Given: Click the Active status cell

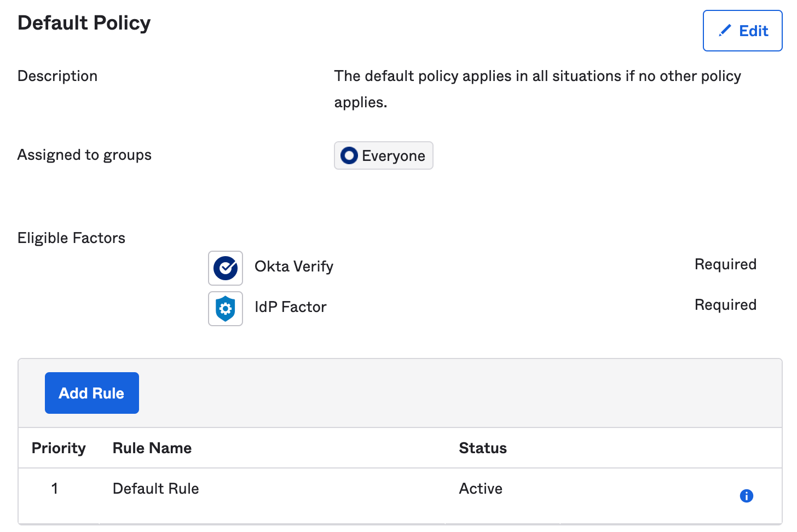Looking at the screenshot, I should [x=481, y=489].
